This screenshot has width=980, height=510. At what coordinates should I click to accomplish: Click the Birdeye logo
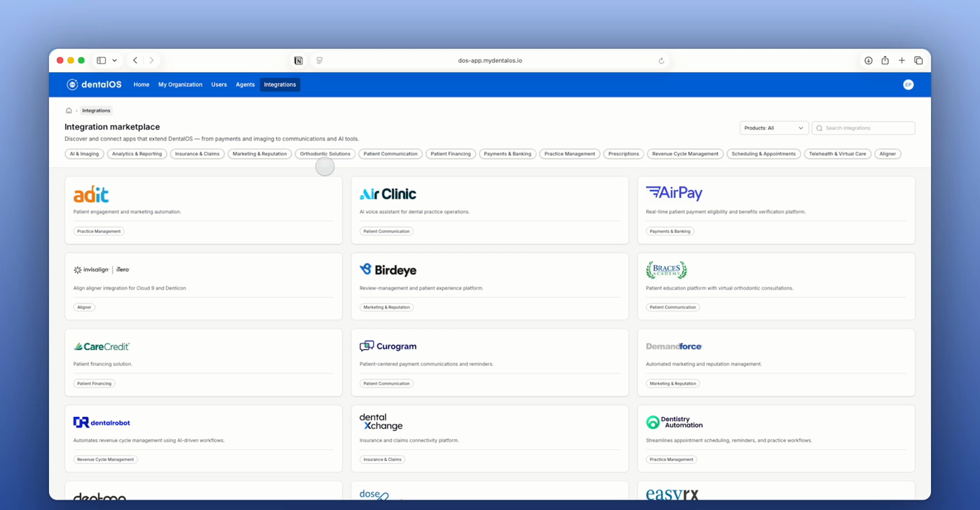388,270
